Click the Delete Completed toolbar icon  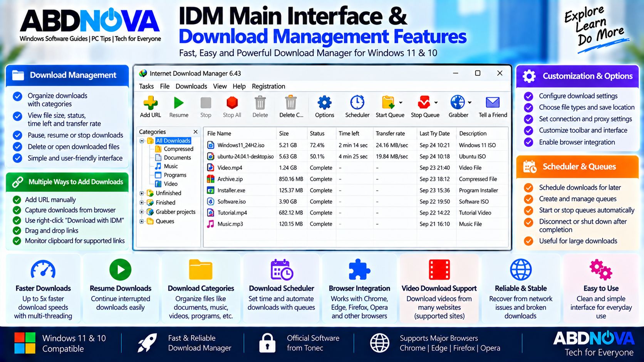pyautogui.click(x=291, y=103)
